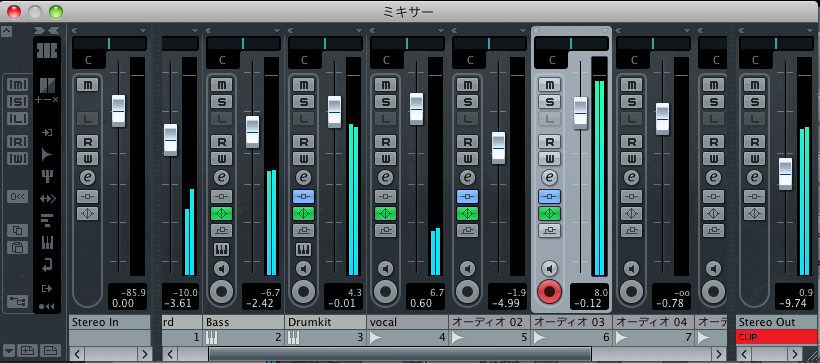Toggle the group channels fork icon
Viewport: 820px width, 363px height.
pyautogui.click(x=47, y=176)
